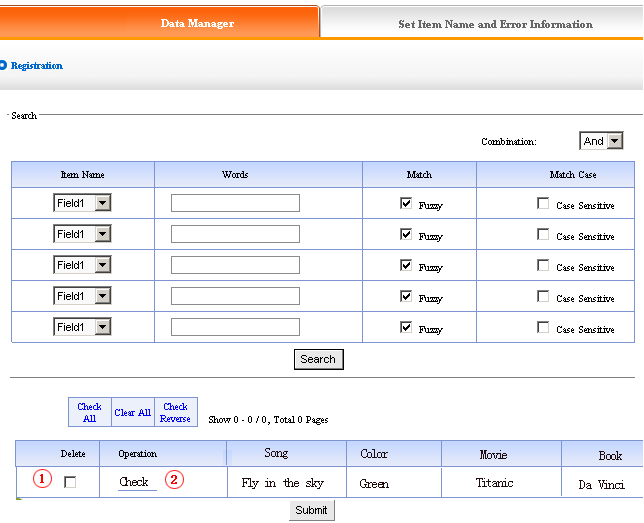Click the Check Reverse link
Viewport: 644px width, 523px height.
[x=175, y=412]
